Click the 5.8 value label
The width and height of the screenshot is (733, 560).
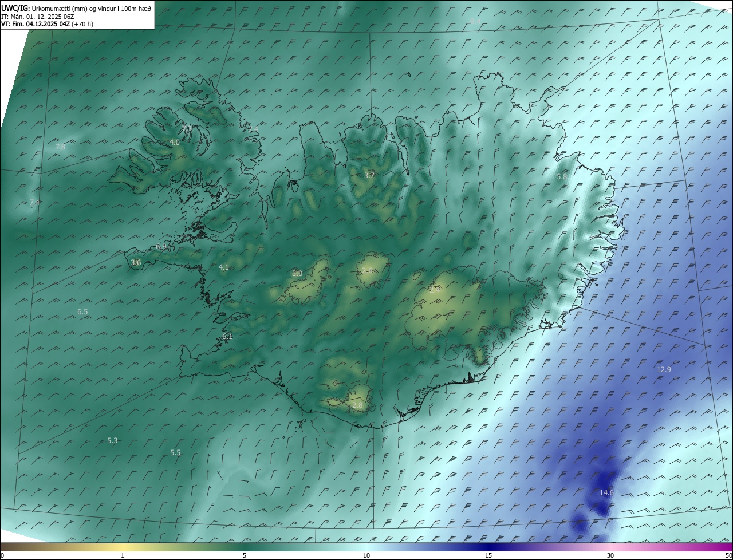(562, 177)
